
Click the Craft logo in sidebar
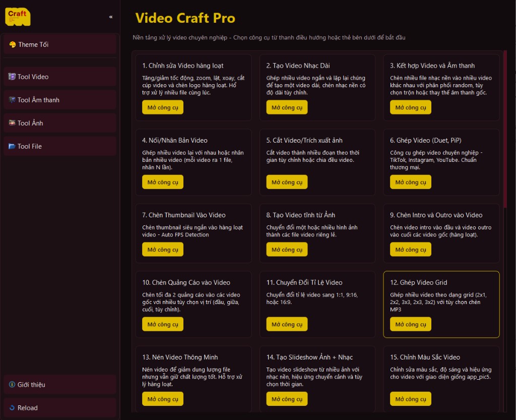[18, 17]
